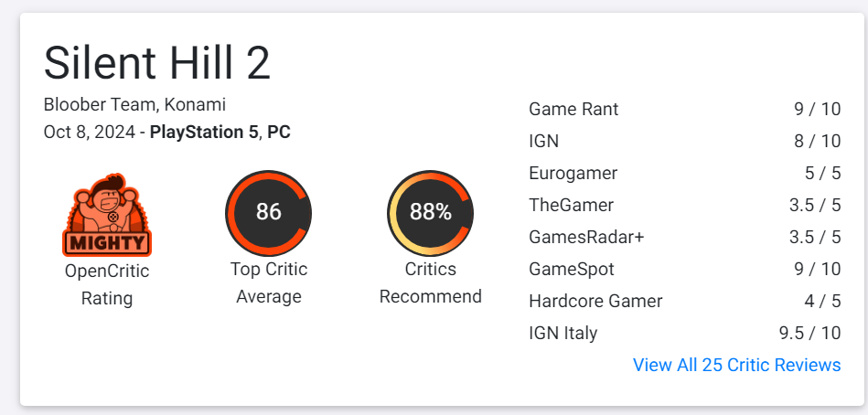Click the 88% Critics Recommend circle
This screenshot has width=868, height=415.
(x=430, y=212)
